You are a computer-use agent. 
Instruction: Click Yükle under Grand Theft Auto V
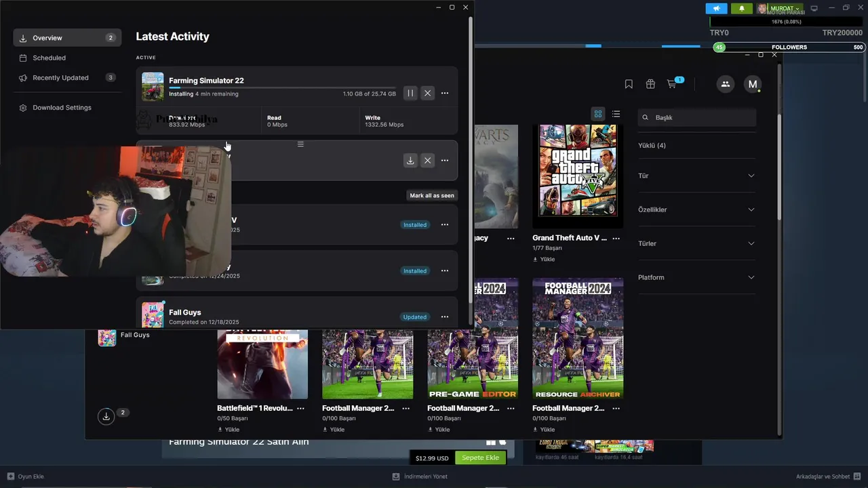[544, 259]
